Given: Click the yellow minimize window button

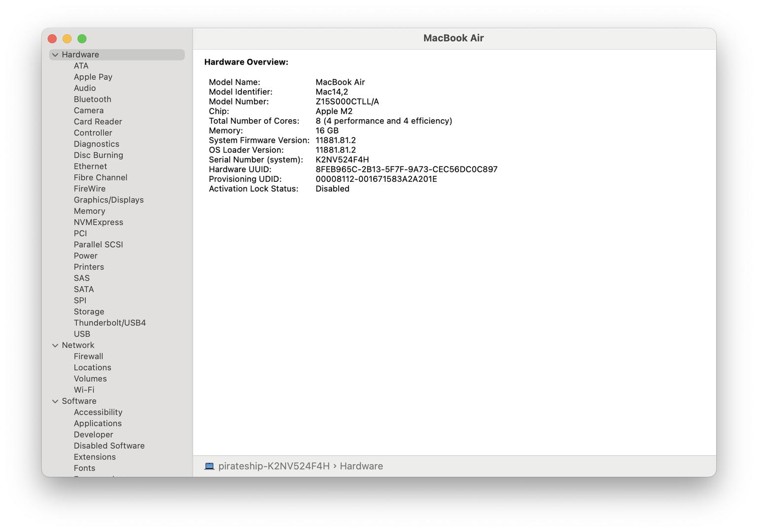Looking at the screenshot, I should [67, 39].
